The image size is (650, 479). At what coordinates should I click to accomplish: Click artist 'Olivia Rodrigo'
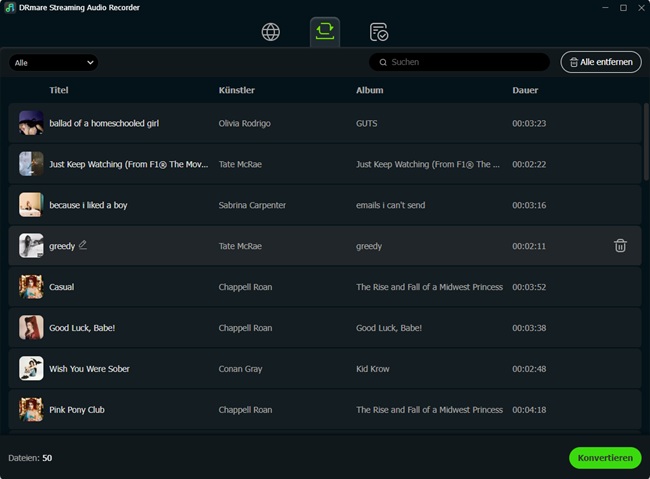[x=245, y=123]
